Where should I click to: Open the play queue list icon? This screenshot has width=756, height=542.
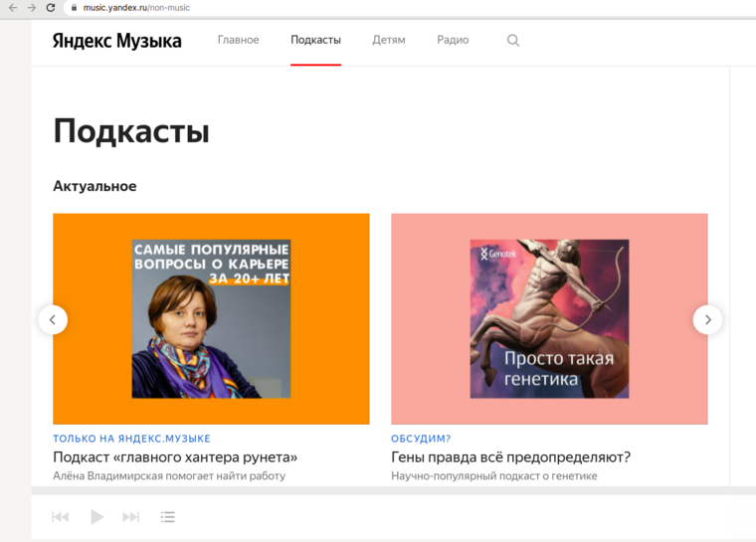tap(168, 517)
